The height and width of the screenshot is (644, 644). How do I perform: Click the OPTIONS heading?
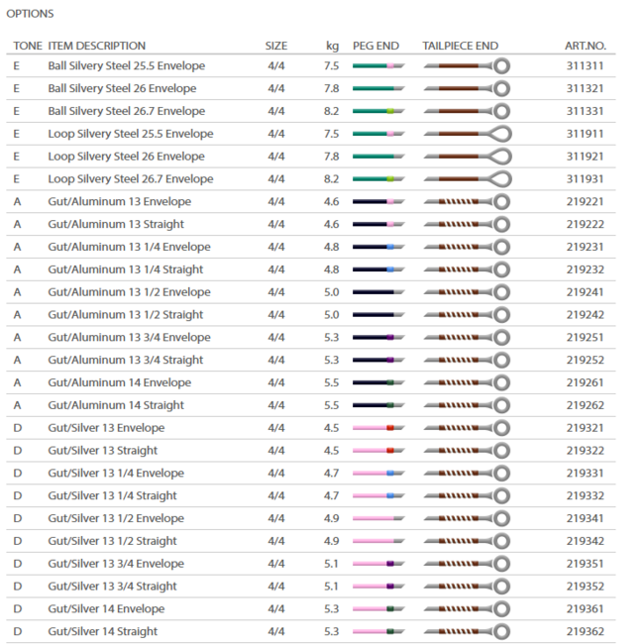[31, 14]
